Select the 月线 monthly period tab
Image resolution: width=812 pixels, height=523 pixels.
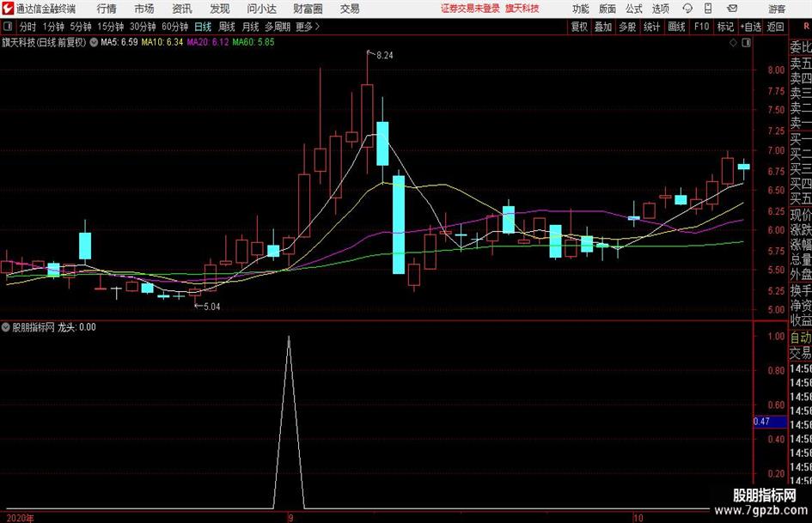(250, 27)
